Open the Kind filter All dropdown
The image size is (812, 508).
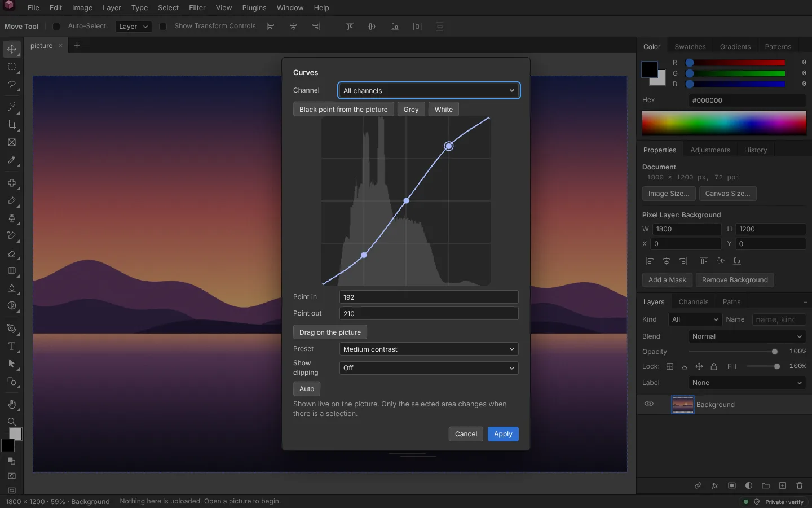(x=695, y=319)
